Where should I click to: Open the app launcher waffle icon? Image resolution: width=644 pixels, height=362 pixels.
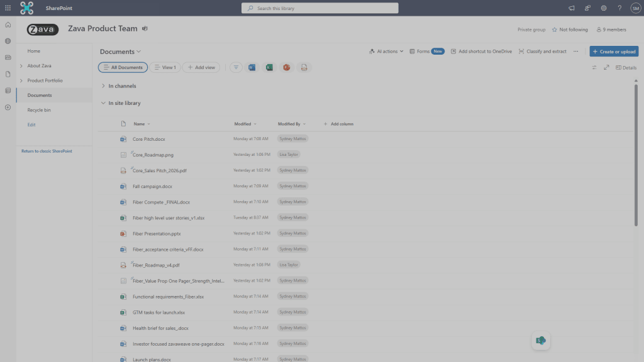[8, 8]
